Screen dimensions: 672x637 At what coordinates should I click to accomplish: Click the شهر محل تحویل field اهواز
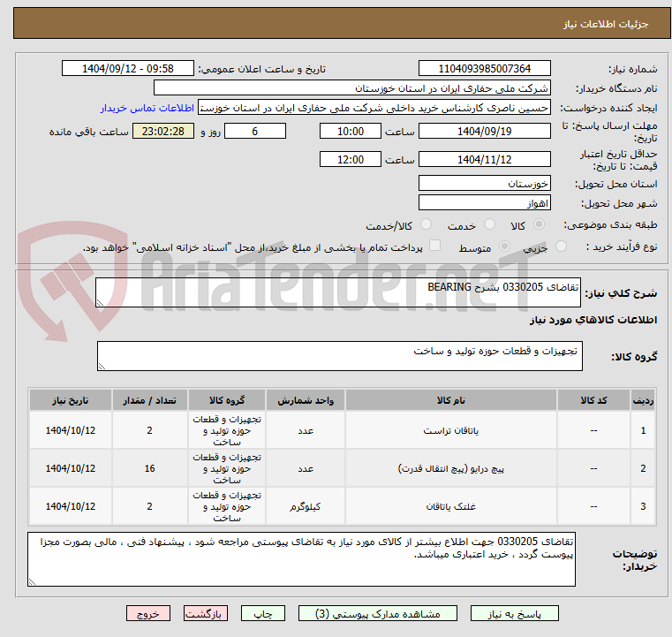click(x=484, y=202)
